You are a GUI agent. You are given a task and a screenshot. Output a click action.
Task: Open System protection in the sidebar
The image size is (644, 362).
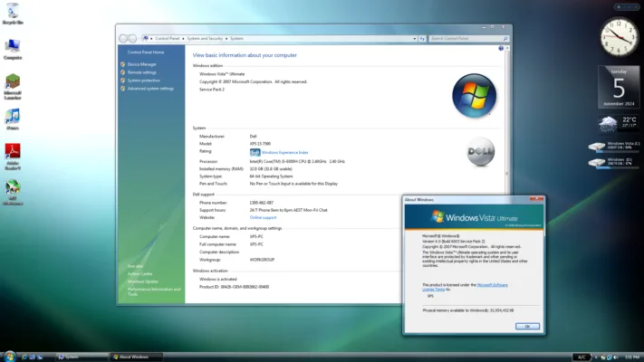tap(144, 81)
